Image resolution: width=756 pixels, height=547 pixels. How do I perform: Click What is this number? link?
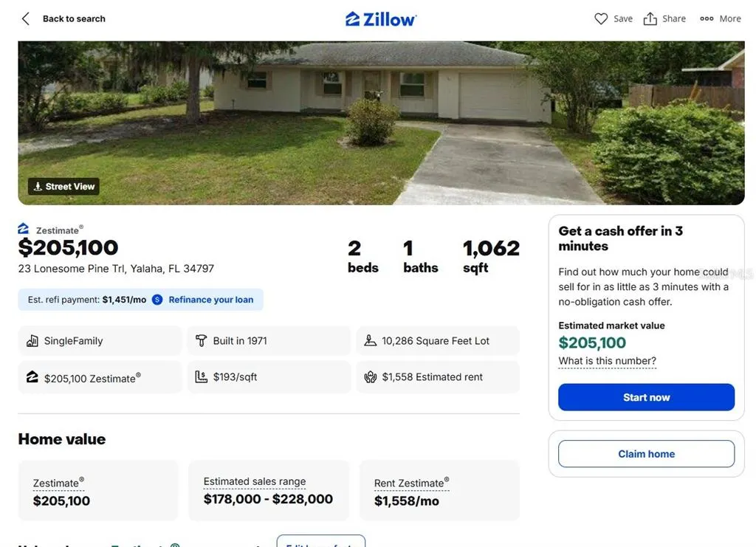[x=607, y=361]
